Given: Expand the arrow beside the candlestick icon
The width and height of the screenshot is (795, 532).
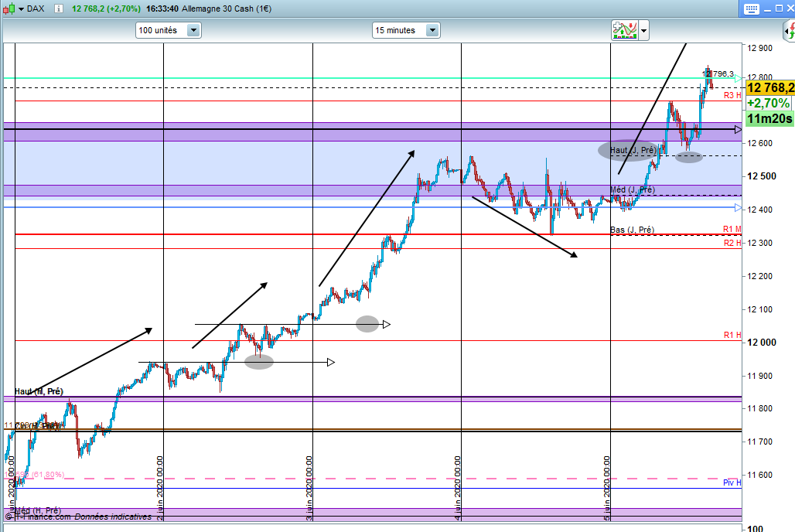Looking at the screenshot, I should pyautogui.click(x=22, y=9).
